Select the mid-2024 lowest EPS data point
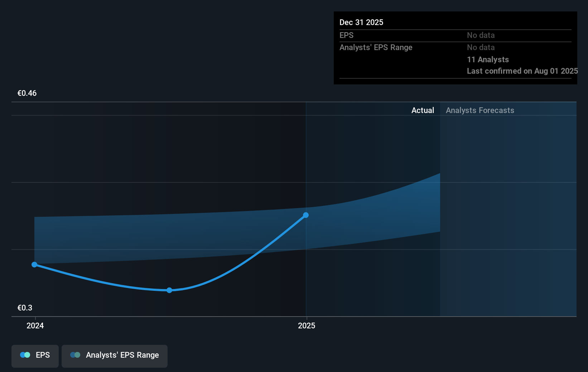 [169, 290]
